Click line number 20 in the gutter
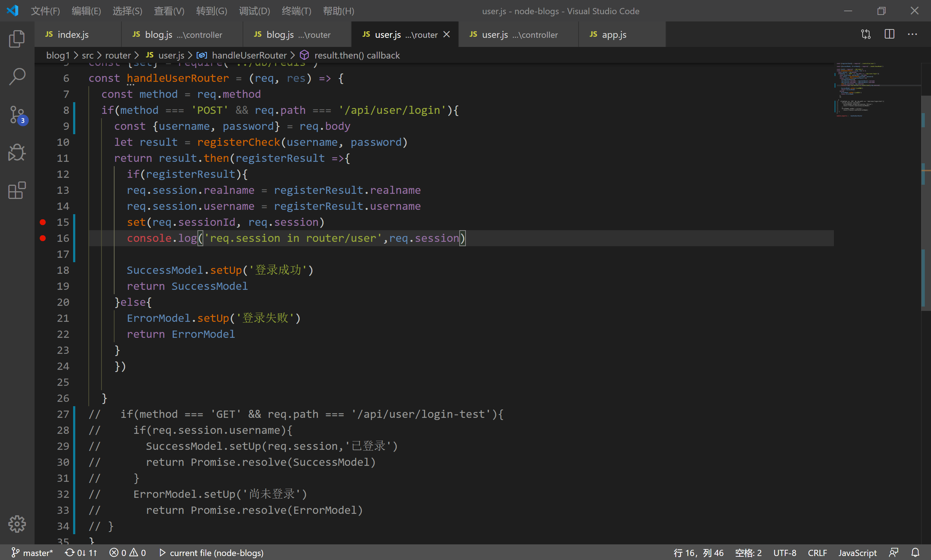 [x=63, y=302]
